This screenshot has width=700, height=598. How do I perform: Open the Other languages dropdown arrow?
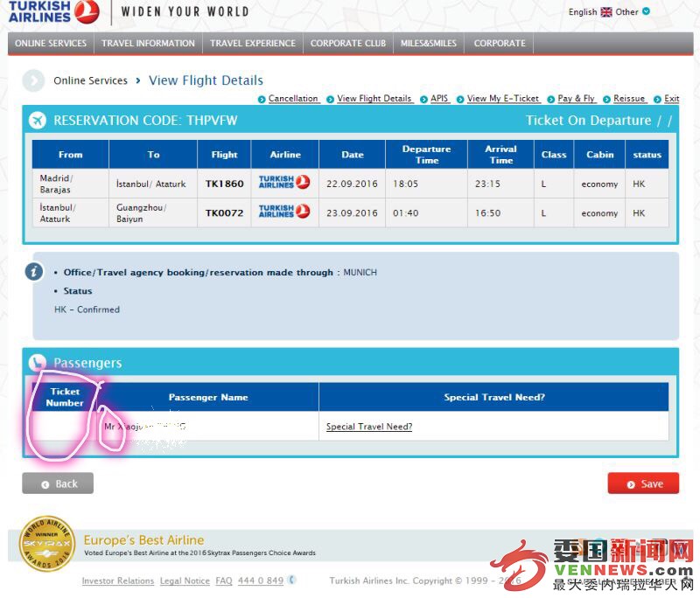pos(646,11)
